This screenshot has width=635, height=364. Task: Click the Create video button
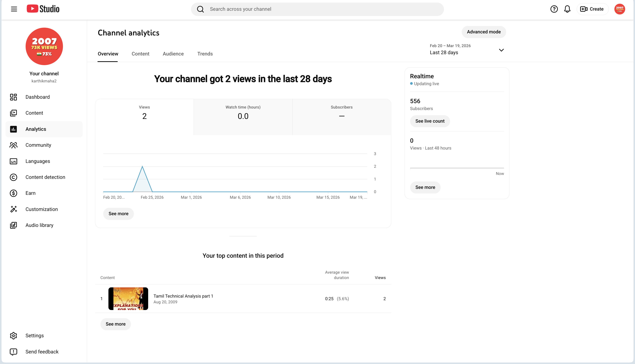tap(592, 9)
